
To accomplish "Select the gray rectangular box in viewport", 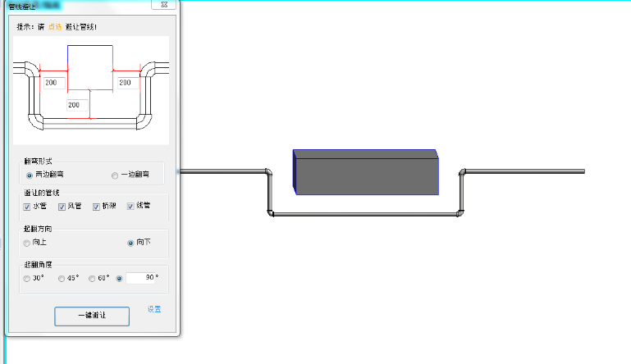I will coord(365,175).
